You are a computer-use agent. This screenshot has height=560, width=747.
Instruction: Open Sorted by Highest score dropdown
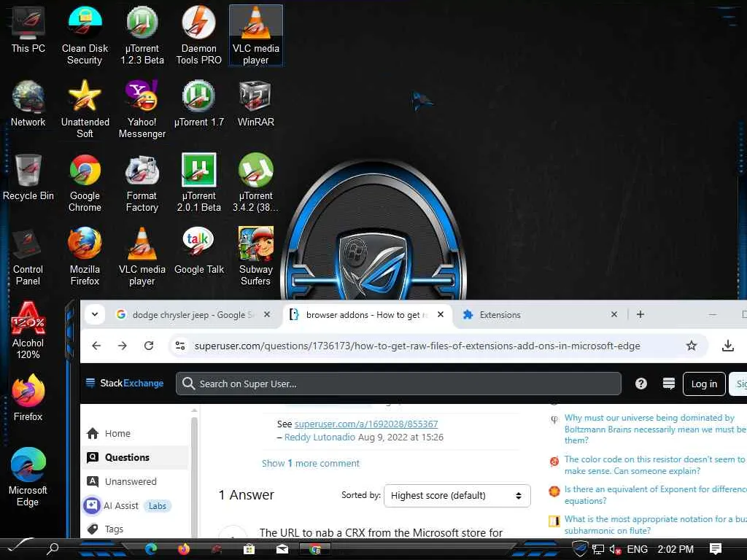pos(457,496)
